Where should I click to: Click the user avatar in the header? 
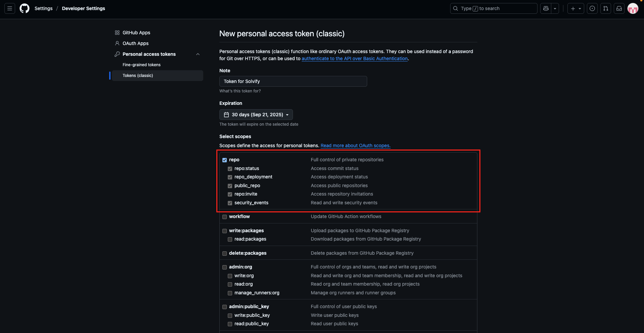633,8
